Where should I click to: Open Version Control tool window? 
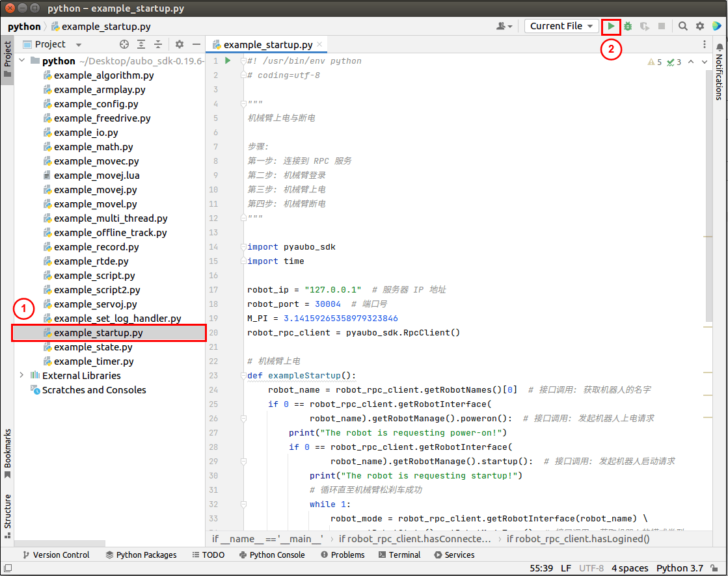point(56,555)
